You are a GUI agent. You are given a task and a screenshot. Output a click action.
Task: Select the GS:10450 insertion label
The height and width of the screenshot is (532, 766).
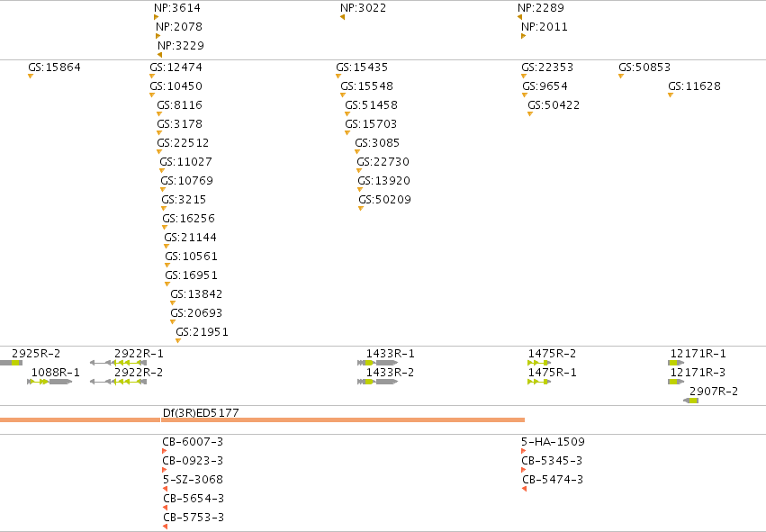pyautogui.click(x=176, y=86)
